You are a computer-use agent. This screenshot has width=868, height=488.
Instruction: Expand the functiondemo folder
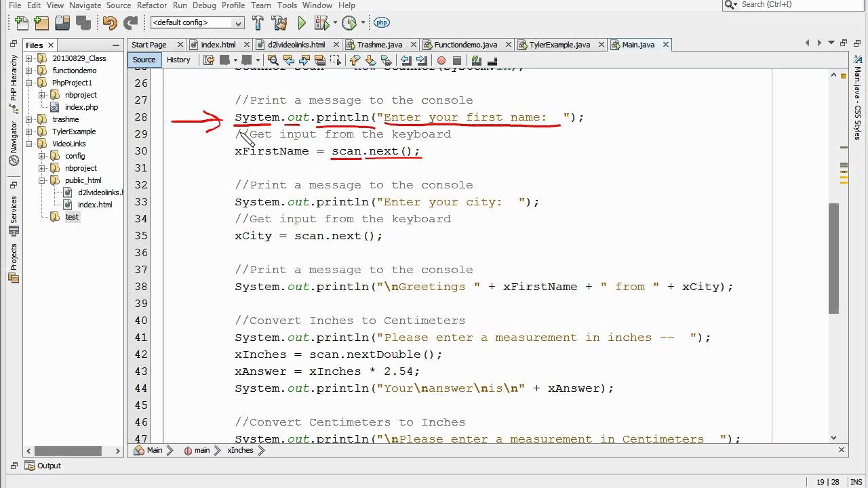point(29,70)
